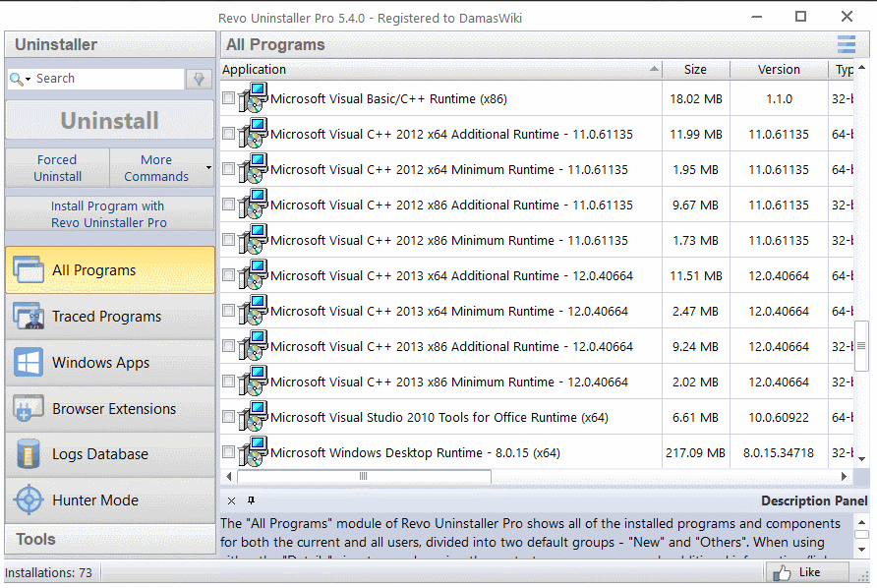Click icon of Visual C++ 2013 x64 Minimum Runtime
Viewport: 877px width, 588px height.
coord(253,310)
